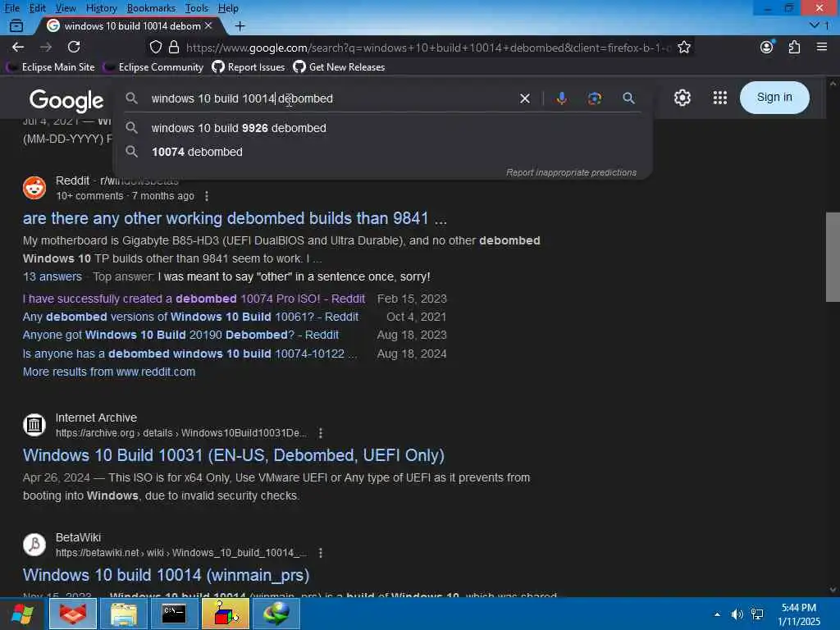Screen dimensions: 840x630
Task: Click the network tray icon
Action: 757,614
